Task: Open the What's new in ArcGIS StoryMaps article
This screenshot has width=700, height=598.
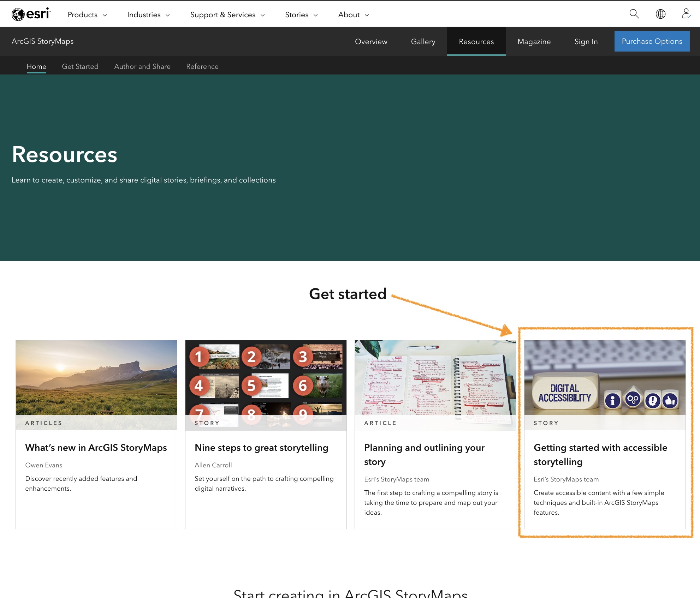Action: pyautogui.click(x=96, y=448)
